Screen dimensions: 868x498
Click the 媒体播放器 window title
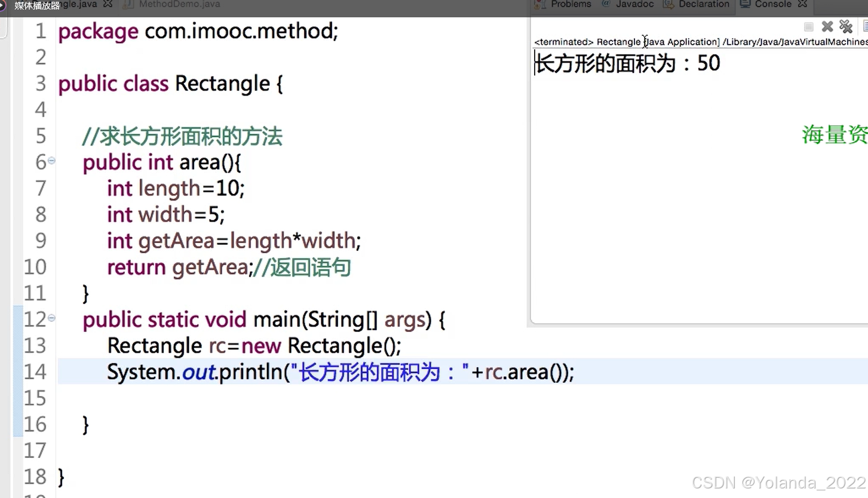click(x=37, y=5)
